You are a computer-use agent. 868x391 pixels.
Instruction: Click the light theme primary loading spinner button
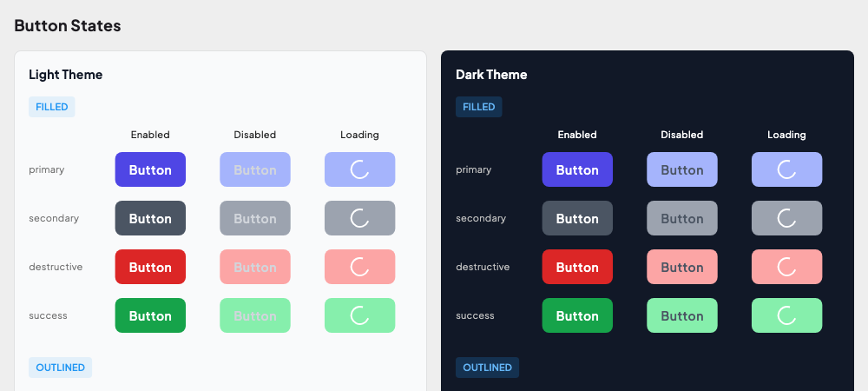(x=359, y=169)
